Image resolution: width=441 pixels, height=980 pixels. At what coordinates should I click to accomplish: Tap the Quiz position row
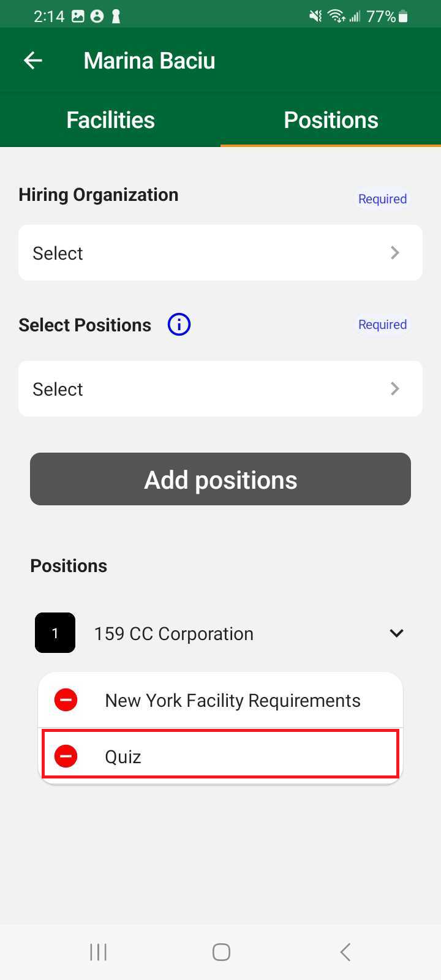coord(245,756)
